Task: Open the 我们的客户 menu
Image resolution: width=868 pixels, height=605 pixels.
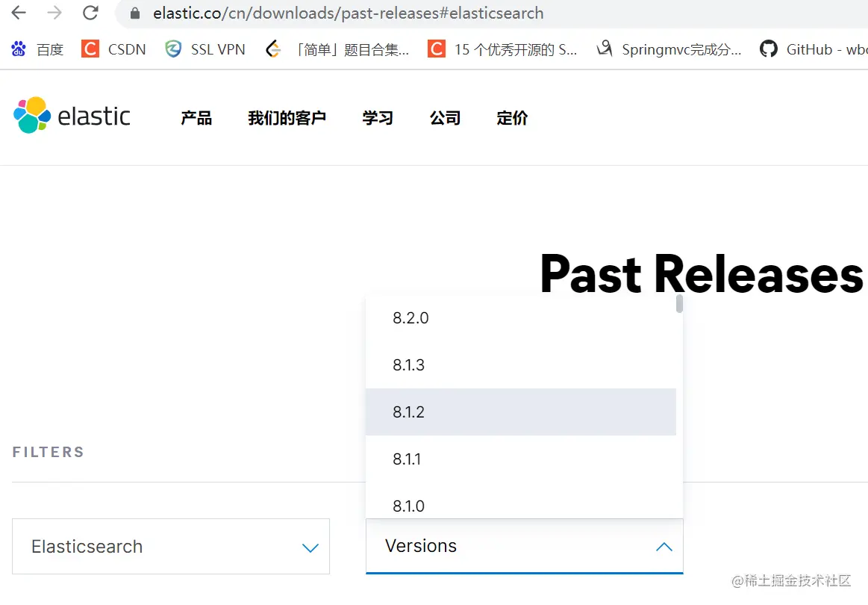Action: [x=287, y=118]
